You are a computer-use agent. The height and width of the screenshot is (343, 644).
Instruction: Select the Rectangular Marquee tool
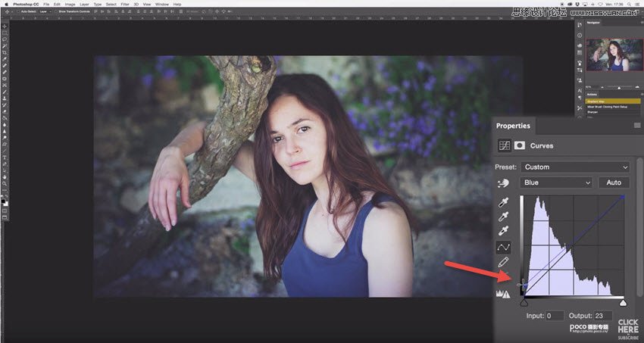click(x=5, y=33)
